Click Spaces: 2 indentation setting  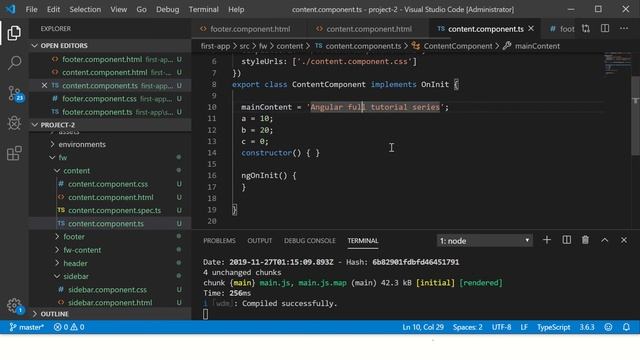[x=467, y=327]
